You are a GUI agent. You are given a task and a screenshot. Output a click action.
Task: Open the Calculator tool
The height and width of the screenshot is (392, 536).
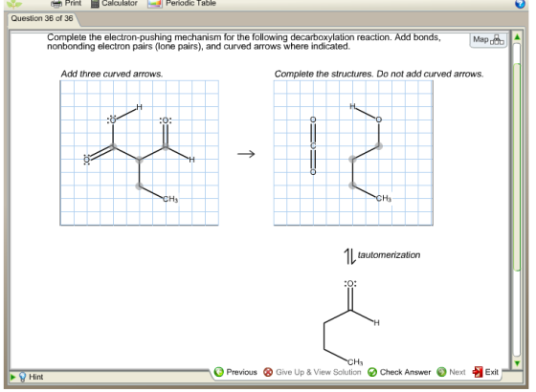[114, 3]
